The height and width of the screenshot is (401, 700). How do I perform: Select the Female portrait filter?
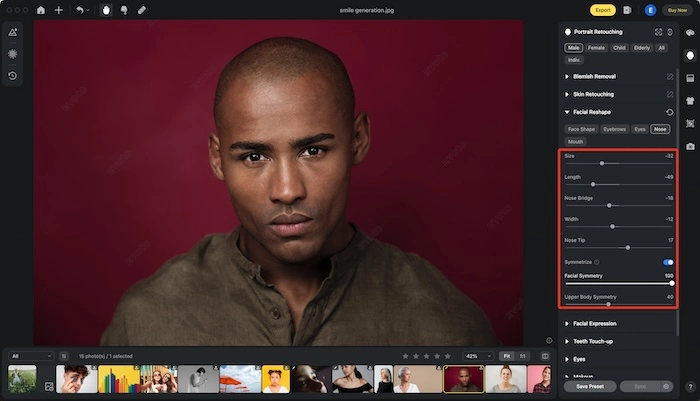coord(597,47)
